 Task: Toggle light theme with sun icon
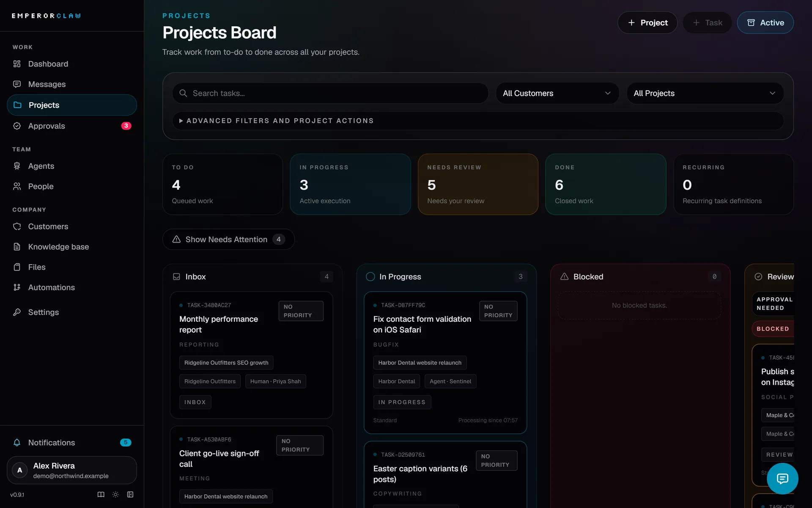115,494
